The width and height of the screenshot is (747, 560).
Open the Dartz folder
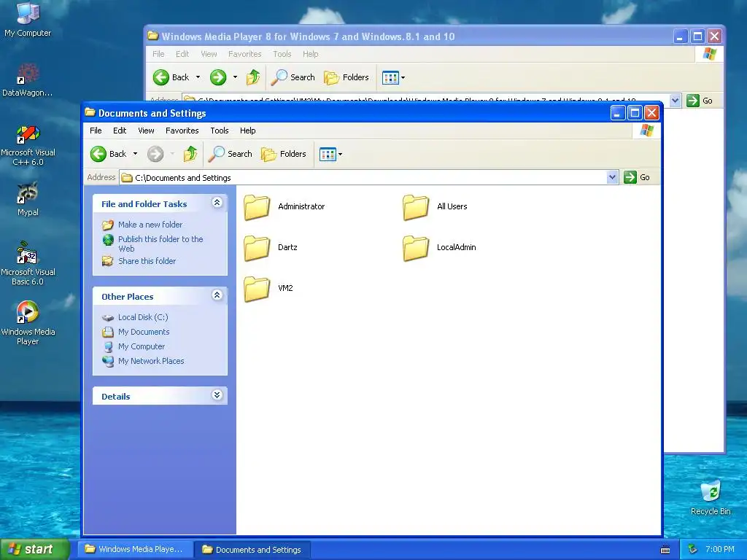pyautogui.click(x=271, y=248)
